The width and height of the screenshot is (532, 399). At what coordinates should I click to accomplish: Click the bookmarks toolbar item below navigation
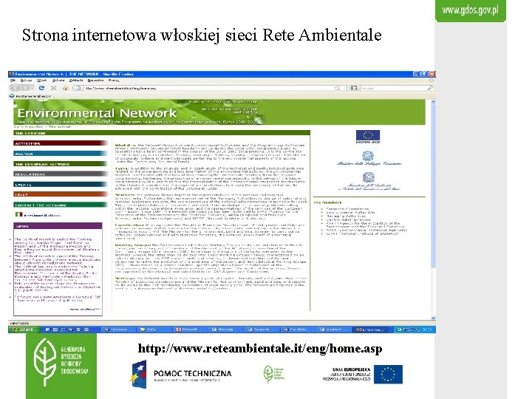coord(30,96)
